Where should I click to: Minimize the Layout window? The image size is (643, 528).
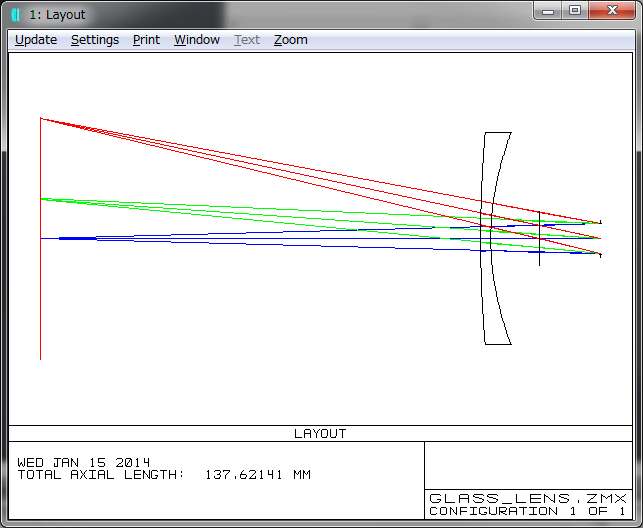click(548, 11)
